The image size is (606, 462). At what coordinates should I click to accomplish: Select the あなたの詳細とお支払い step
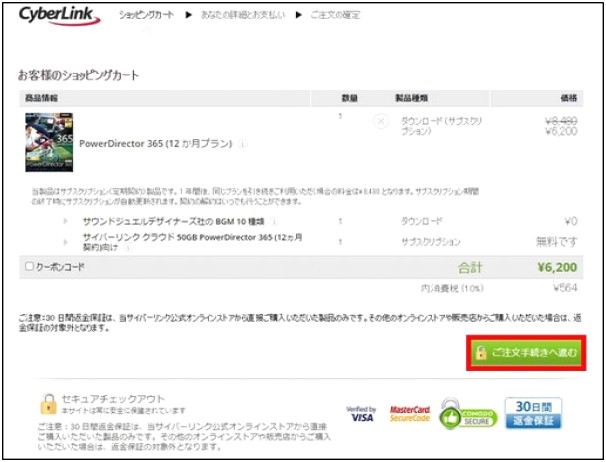click(243, 15)
